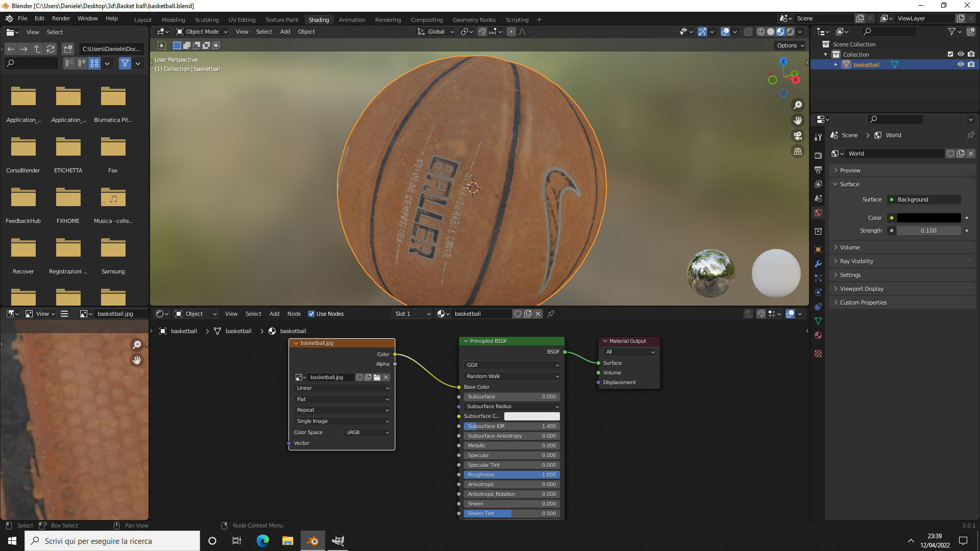Open the Modifier properties tab
Screen dimensions: 980x551
click(x=818, y=264)
